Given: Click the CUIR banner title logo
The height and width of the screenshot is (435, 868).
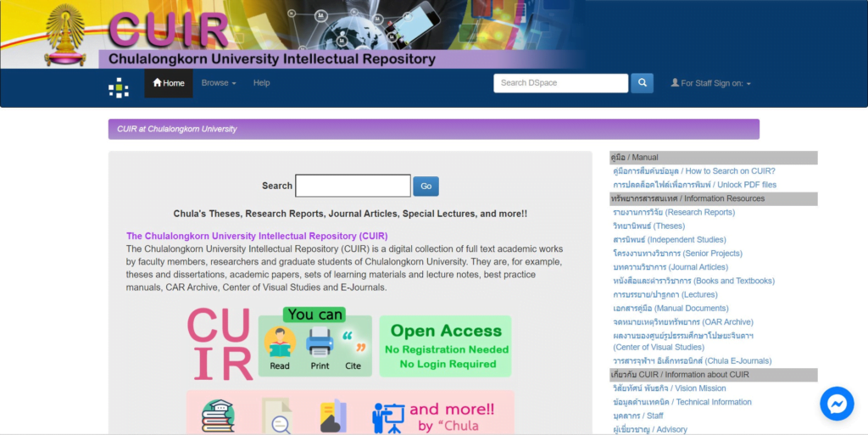Looking at the screenshot, I should point(169,29).
